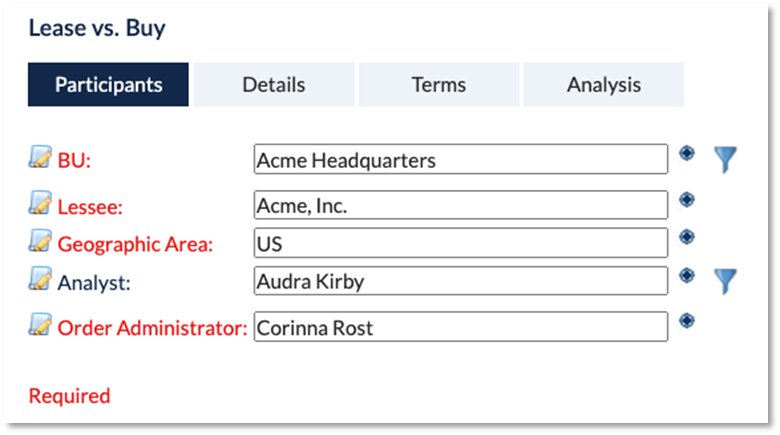Click Order Administrator field with Corinna Rost
The width and height of the screenshot is (780, 435).
point(461,327)
